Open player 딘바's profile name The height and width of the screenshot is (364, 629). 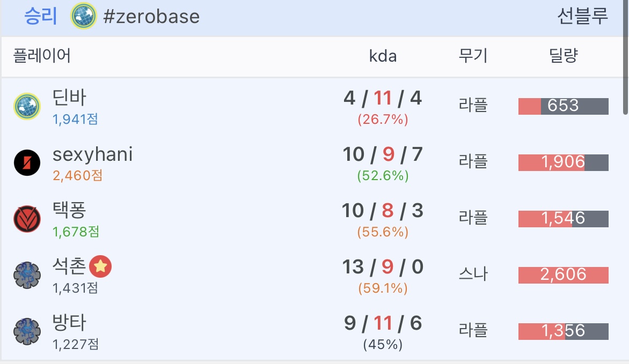[x=69, y=98]
